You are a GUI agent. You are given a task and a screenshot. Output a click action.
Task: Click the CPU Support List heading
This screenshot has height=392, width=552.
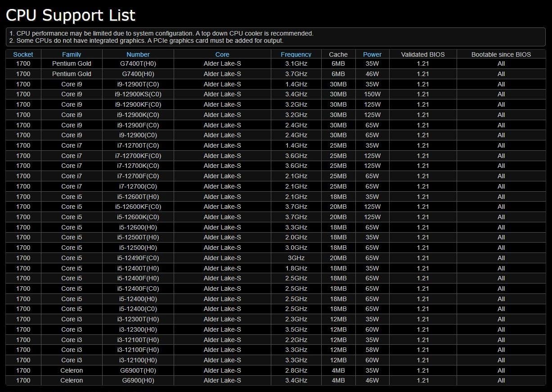click(71, 15)
